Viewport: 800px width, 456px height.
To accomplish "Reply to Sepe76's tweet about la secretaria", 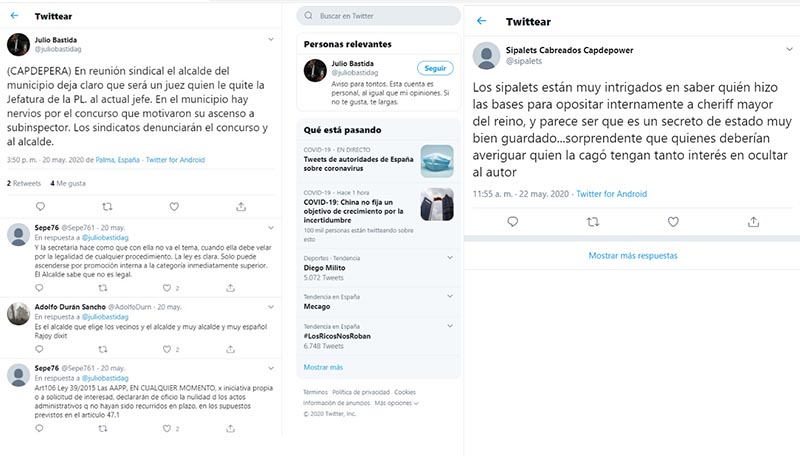I will point(39,288).
